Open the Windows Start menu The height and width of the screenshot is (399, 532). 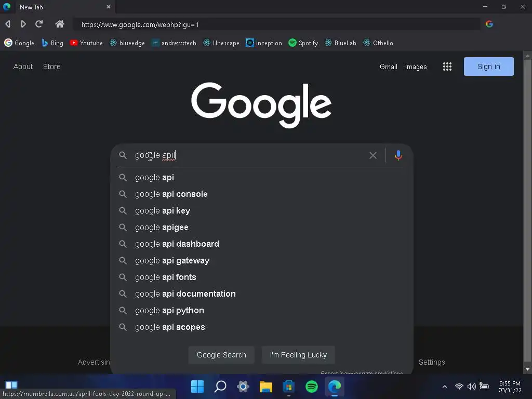197,386
